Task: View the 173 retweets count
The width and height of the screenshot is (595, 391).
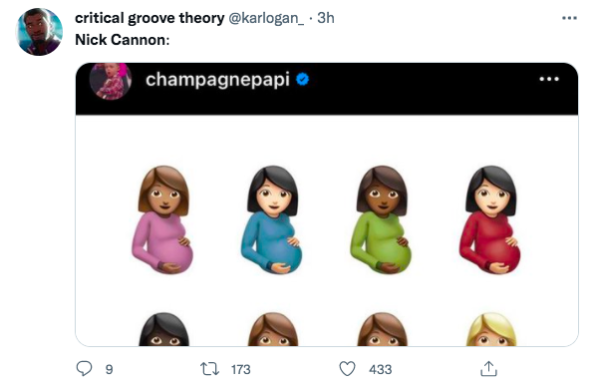Action: (241, 369)
